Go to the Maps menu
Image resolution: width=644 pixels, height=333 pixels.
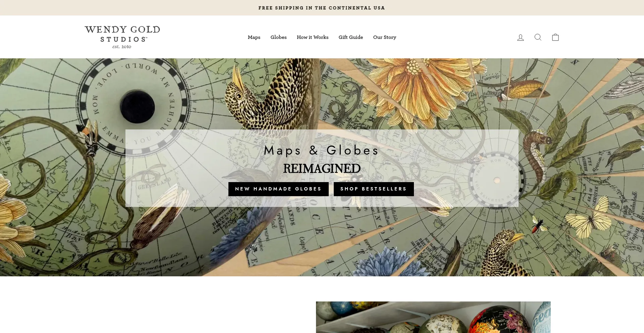tap(254, 37)
